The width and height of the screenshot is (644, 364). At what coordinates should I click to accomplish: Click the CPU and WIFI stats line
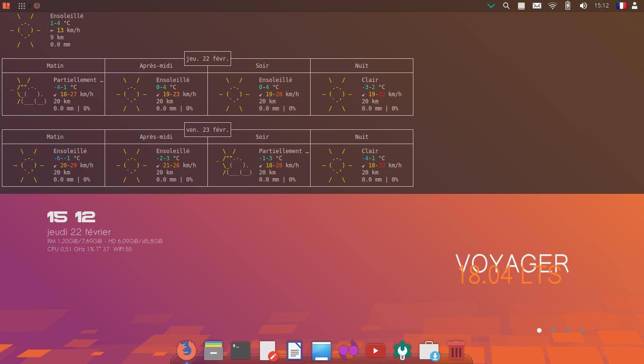tap(89, 249)
